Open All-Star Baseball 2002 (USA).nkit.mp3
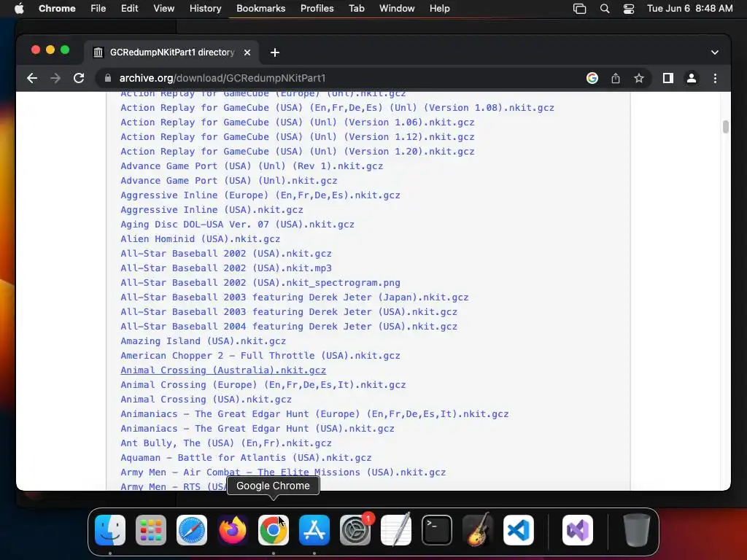Screen dimensions: 747x560 226,268
